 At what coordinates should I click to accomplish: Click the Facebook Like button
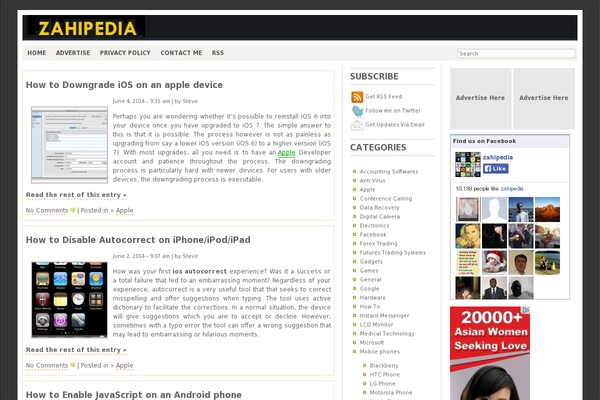495,168
